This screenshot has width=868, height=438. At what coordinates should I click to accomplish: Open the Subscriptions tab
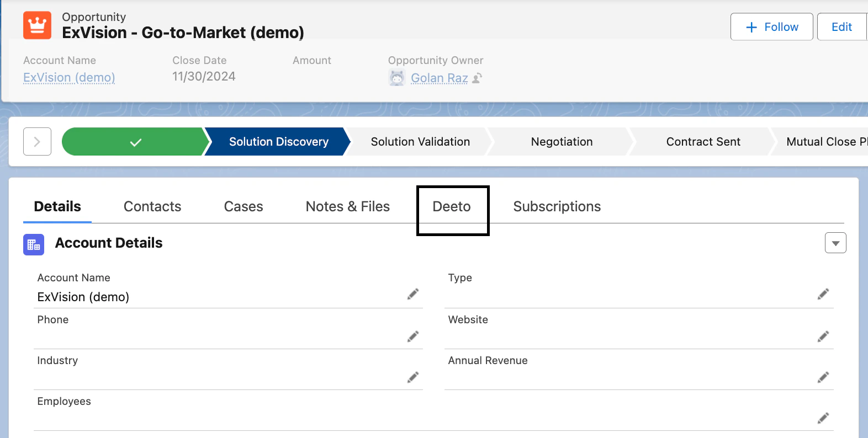pos(557,206)
